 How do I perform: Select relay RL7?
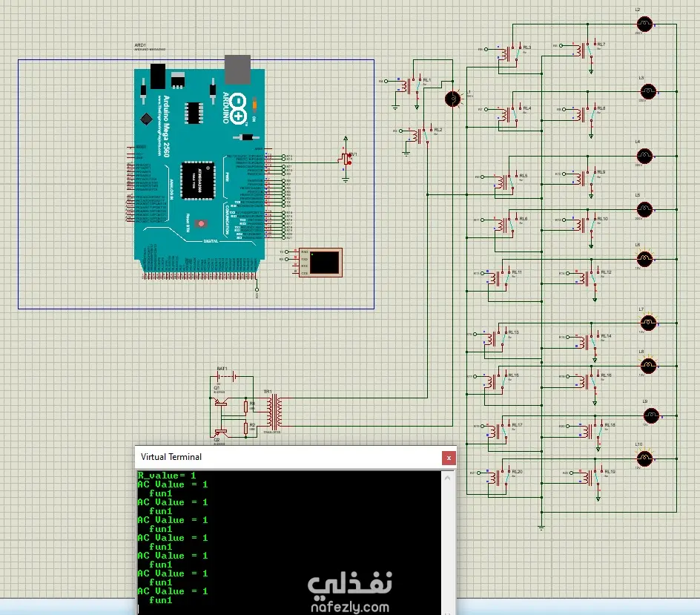pyautogui.click(x=585, y=50)
